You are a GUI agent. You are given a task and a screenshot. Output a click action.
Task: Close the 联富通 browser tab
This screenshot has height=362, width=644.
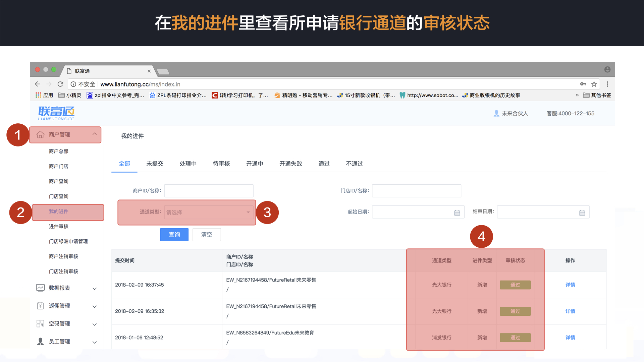pyautogui.click(x=149, y=71)
